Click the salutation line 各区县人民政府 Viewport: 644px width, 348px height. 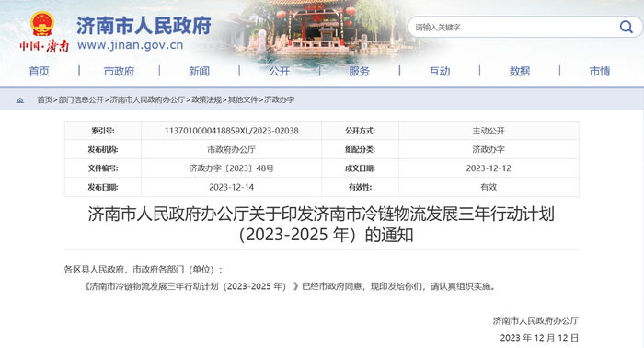coord(144,270)
